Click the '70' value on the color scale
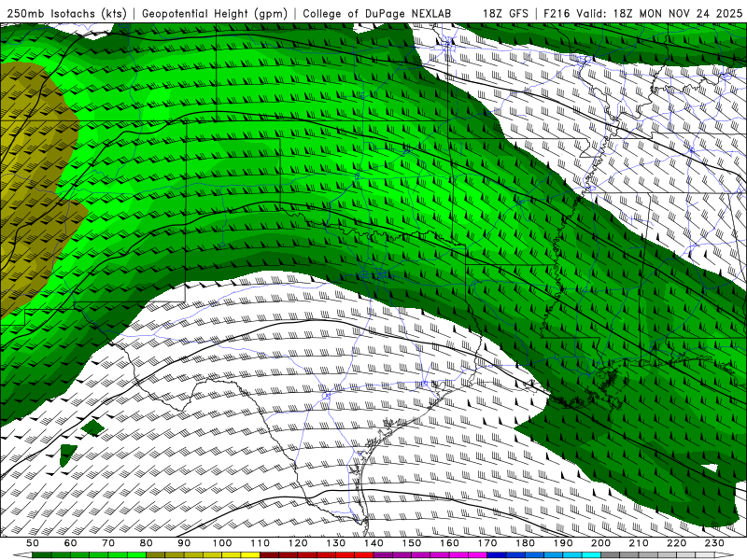Image resolution: width=747 pixels, height=560 pixels. [x=108, y=543]
